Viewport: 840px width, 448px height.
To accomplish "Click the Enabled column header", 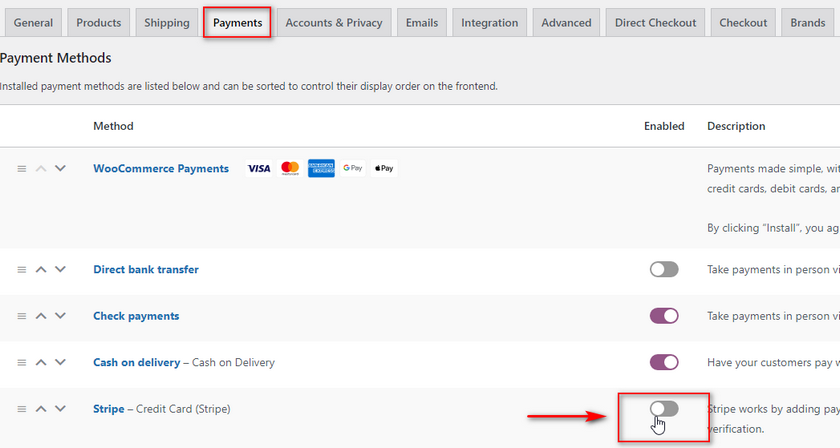I will [x=664, y=126].
